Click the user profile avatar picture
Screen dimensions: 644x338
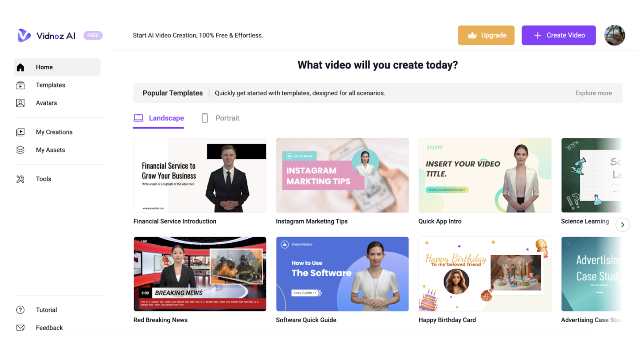[x=614, y=35]
